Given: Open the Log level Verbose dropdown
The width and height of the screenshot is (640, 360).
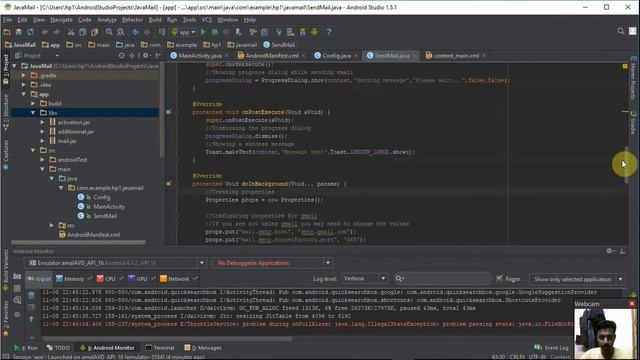Looking at the screenshot, I should (364, 279).
